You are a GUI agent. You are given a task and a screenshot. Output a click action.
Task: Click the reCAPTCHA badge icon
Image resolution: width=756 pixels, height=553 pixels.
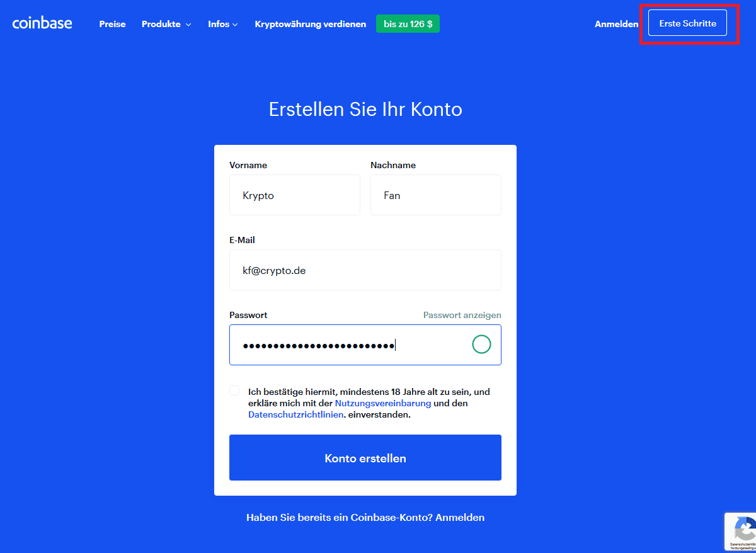[742, 528]
